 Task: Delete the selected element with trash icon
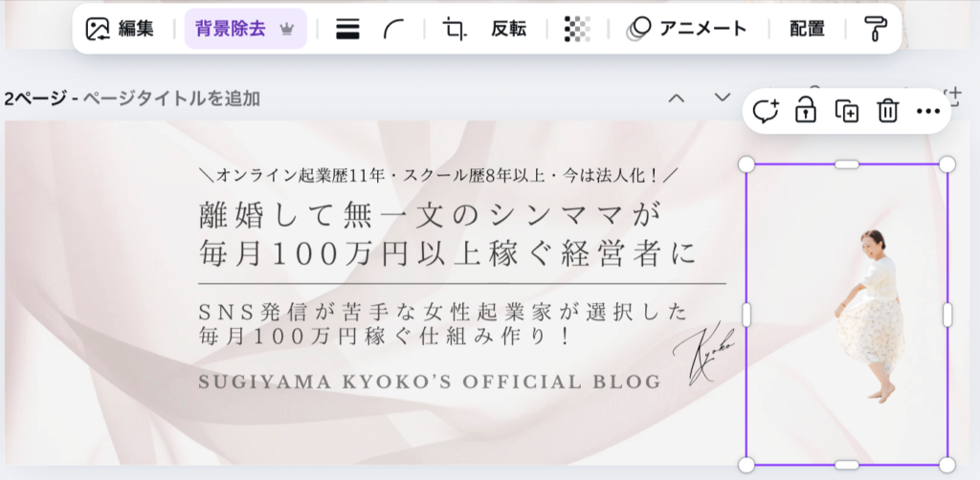tap(887, 111)
